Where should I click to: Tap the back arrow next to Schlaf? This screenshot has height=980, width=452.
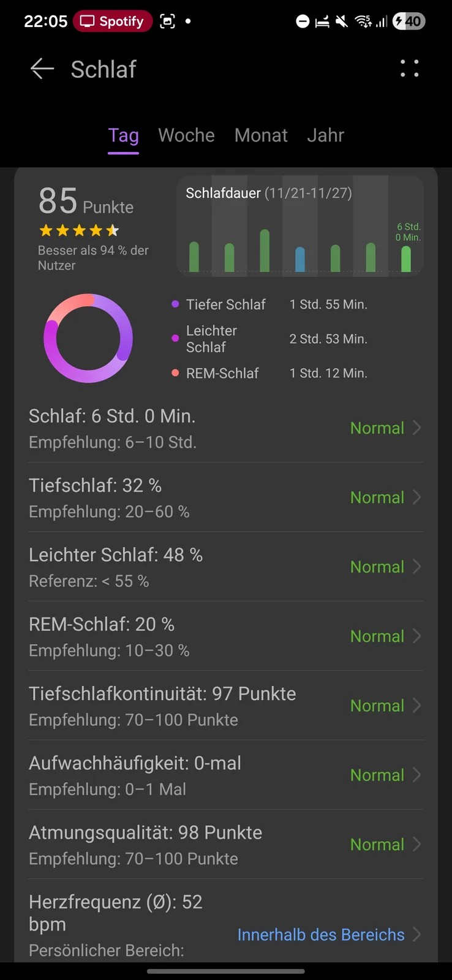[42, 69]
